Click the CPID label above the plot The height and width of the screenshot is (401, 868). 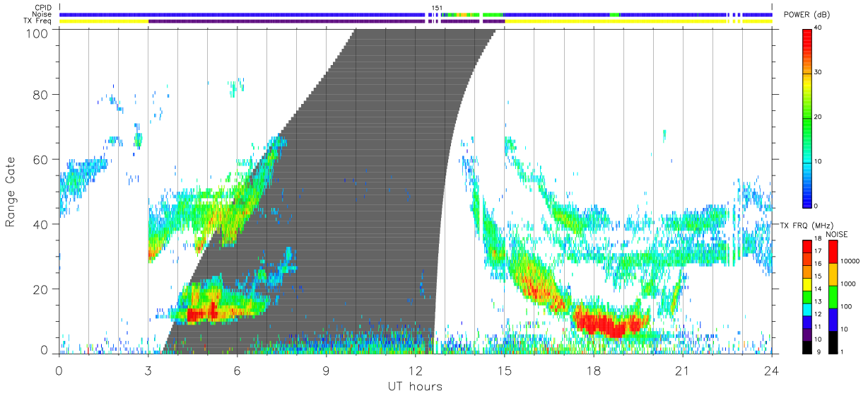coord(42,8)
